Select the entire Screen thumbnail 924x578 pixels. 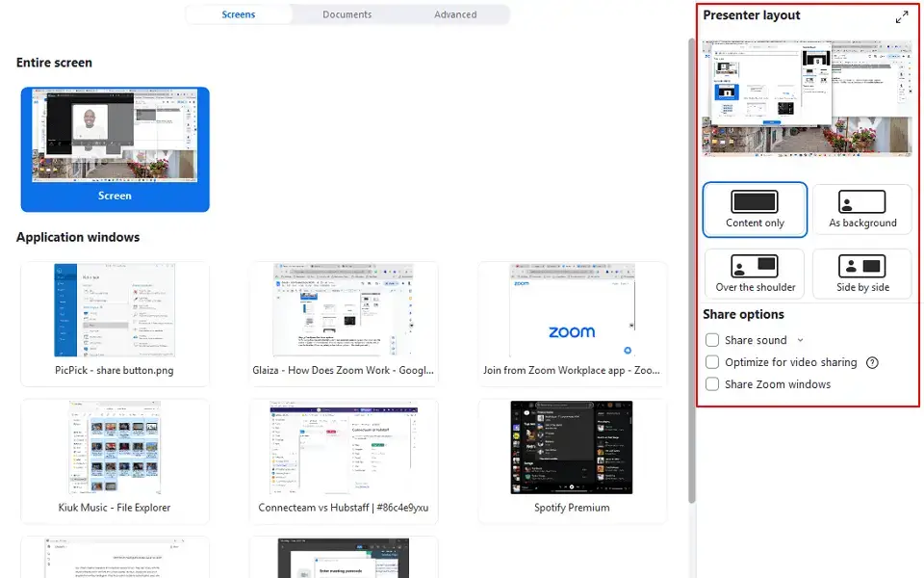pyautogui.click(x=115, y=149)
